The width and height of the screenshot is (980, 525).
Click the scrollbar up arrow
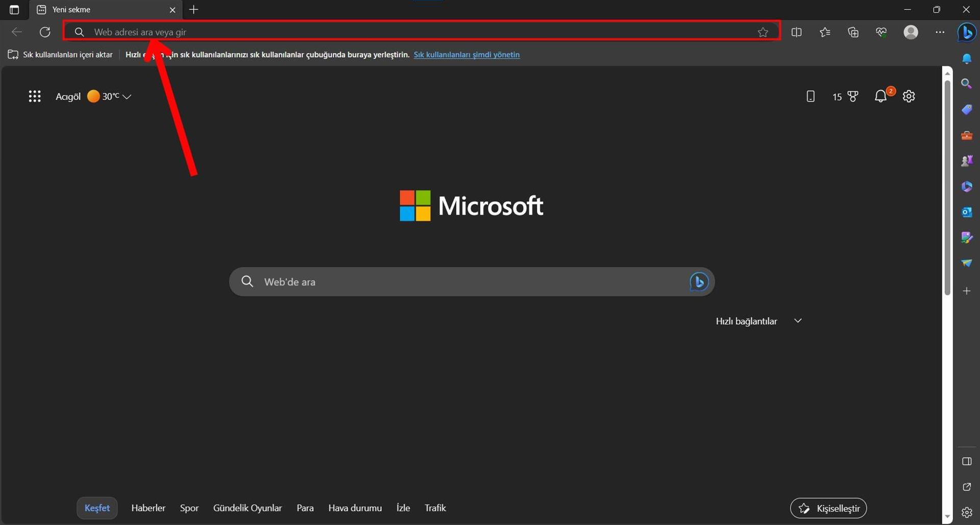coord(947,73)
